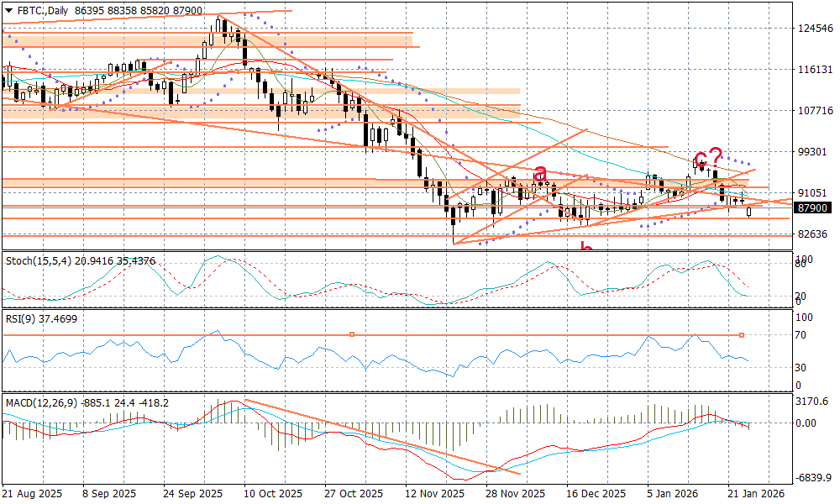Click the 3170.6 value on MACD scale

pyautogui.click(x=813, y=402)
